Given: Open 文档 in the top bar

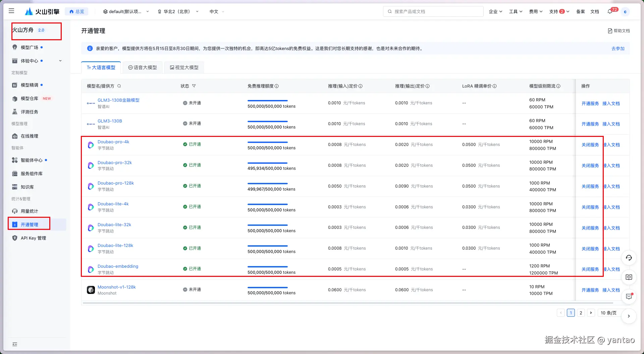Looking at the screenshot, I should click(x=595, y=11).
